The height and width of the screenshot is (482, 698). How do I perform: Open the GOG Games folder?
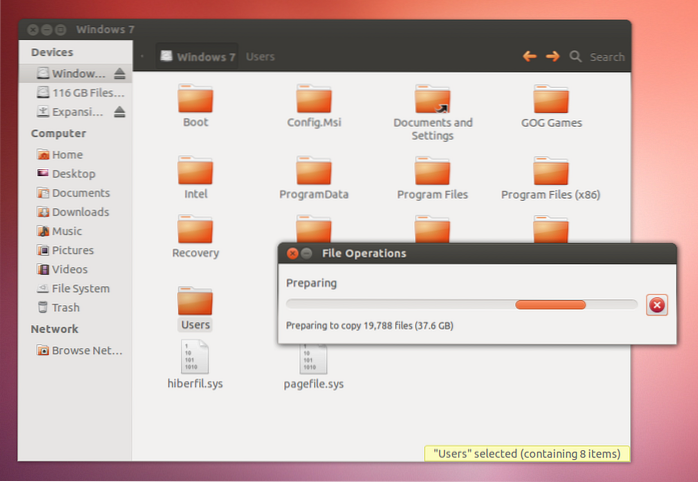[x=551, y=104]
